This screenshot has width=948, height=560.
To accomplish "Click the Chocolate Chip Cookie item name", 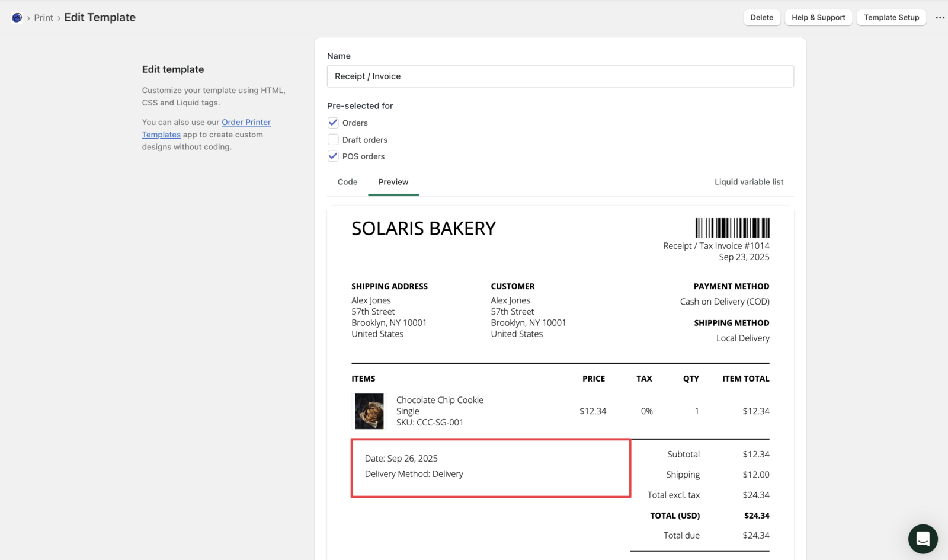I will [x=440, y=400].
